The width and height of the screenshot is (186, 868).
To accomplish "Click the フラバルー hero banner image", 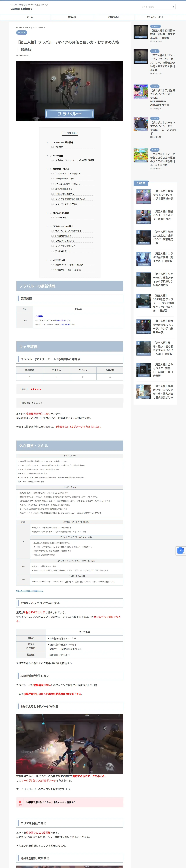I will click(70, 91).
